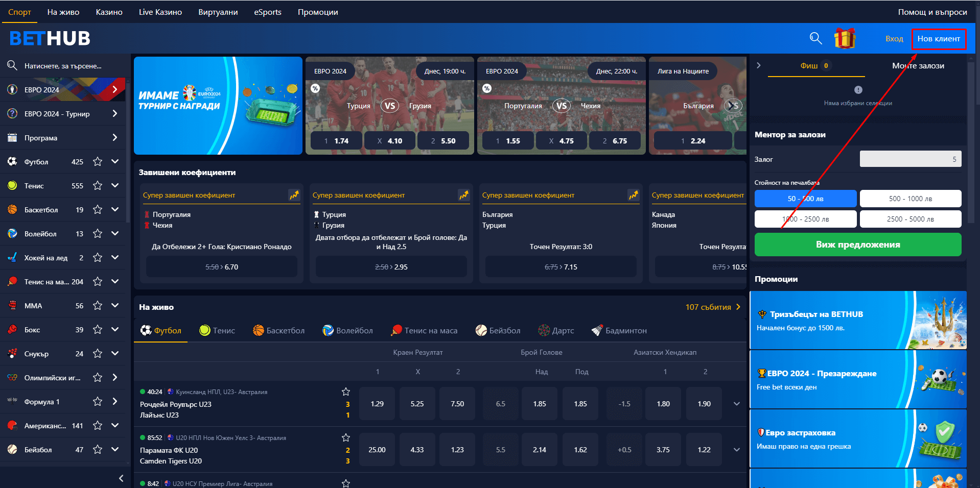Expand the Баскетбол sidebar chevron
This screenshot has height=488, width=980.
pyautogui.click(x=115, y=209)
